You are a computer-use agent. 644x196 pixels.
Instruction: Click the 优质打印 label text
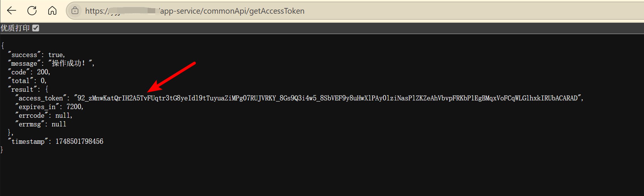pos(15,28)
